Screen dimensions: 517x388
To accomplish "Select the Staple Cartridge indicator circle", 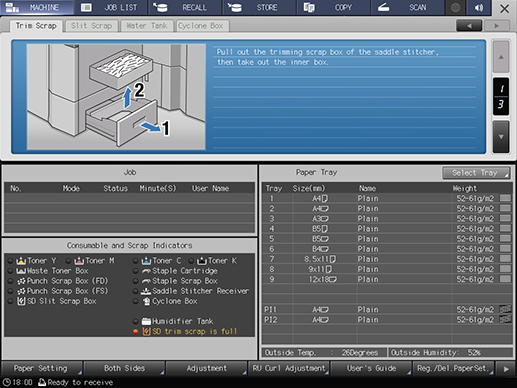I will click(135, 271).
